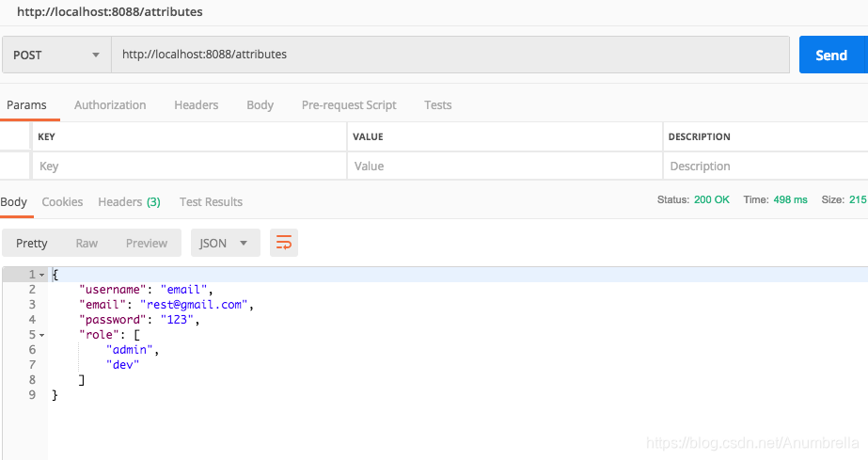Click the KEY column header

click(46, 136)
